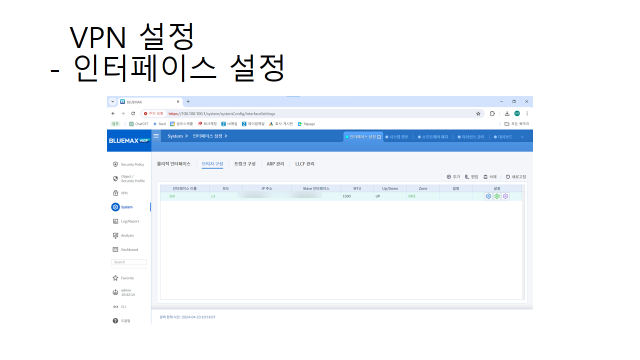The image size is (640, 360).
Task: Go back in the browser
Action: pos(113,113)
